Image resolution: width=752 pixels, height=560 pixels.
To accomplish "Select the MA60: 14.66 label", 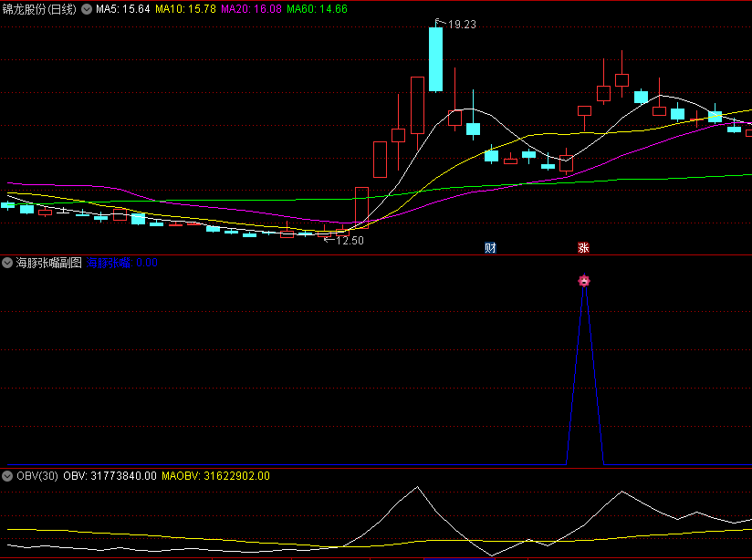I will coord(317,9).
